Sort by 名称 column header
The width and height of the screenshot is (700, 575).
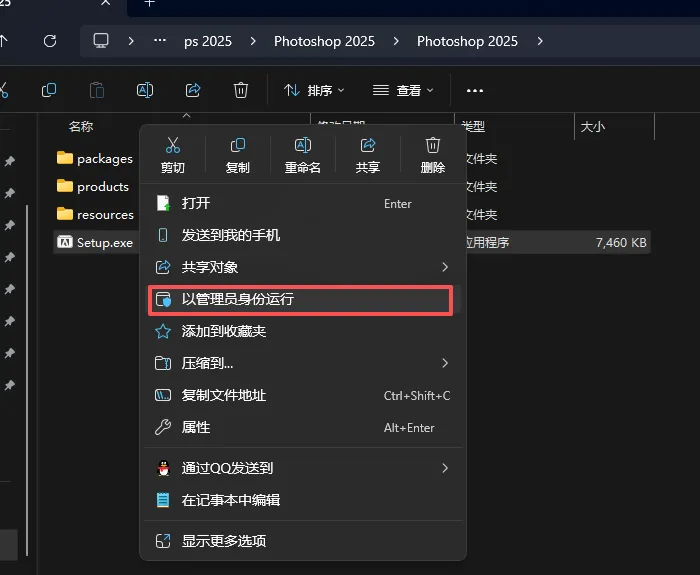[x=81, y=127]
